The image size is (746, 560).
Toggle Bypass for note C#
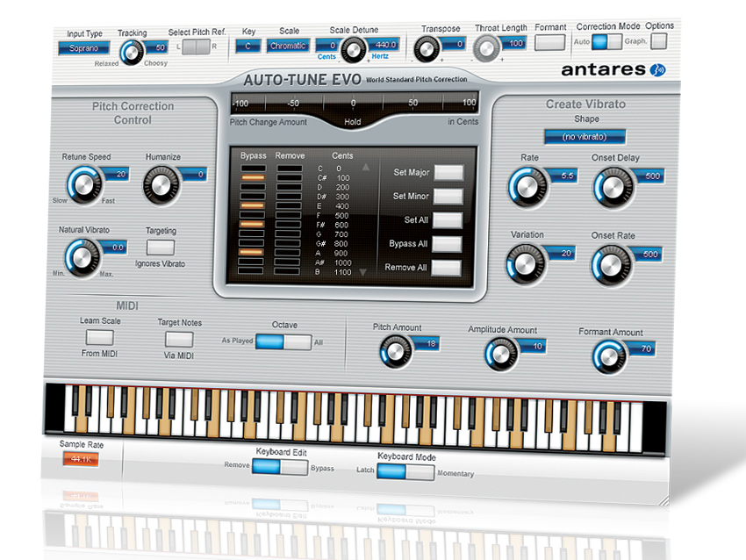(x=253, y=177)
